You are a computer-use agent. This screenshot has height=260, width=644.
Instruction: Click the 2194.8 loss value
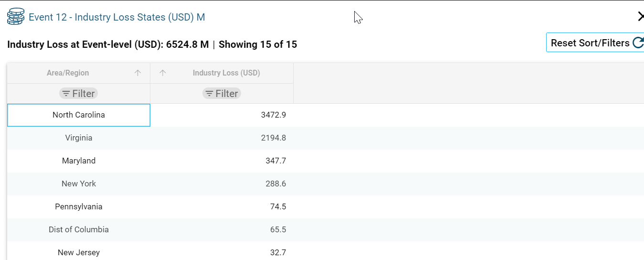[273, 138]
